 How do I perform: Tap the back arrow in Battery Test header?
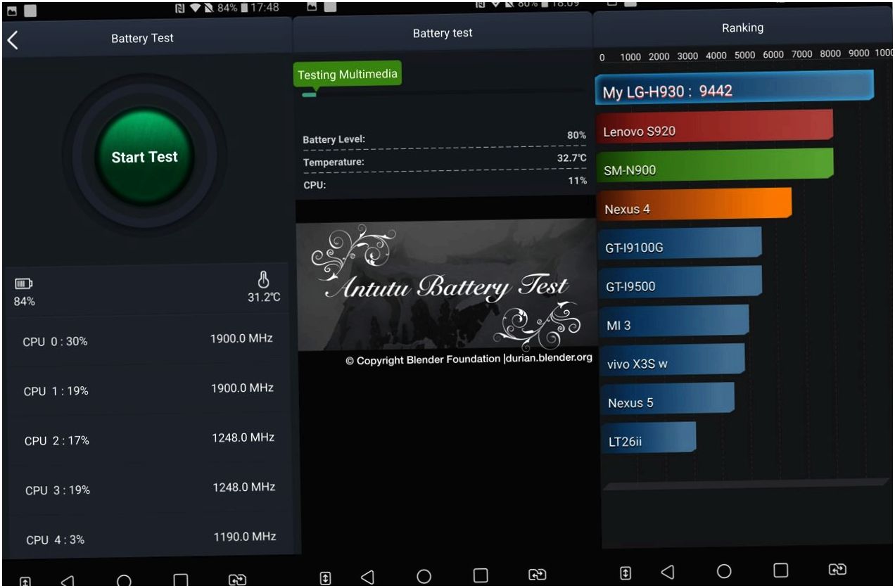pyautogui.click(x=12, y=39)
